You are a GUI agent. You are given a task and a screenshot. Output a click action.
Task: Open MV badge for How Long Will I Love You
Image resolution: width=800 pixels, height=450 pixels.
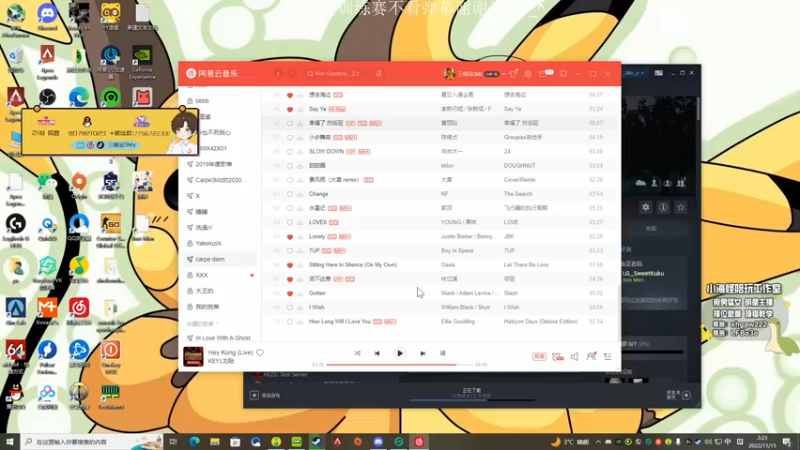[390, 321]
